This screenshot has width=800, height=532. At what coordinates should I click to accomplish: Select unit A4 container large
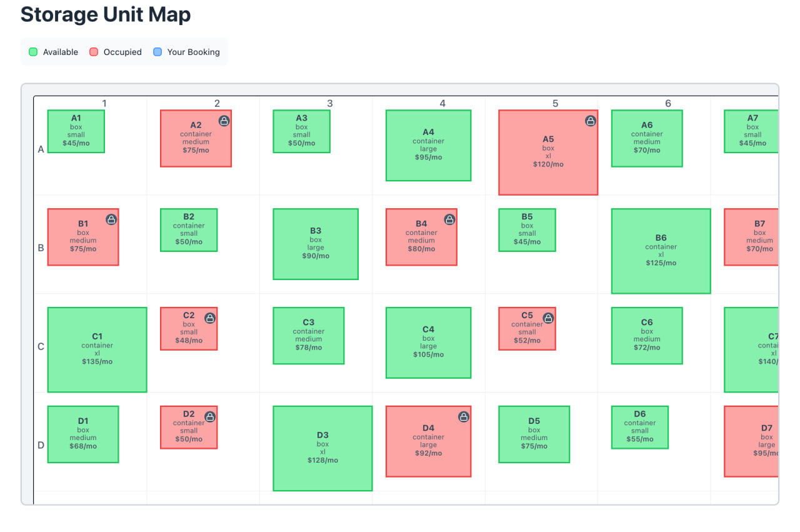(x=428, y=144)
